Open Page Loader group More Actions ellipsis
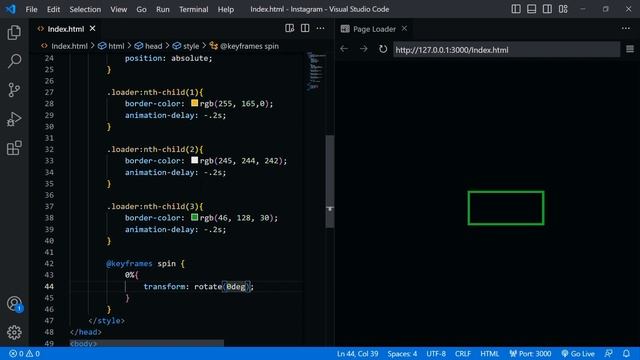The image size is (640, 360). tap(626, 28)
